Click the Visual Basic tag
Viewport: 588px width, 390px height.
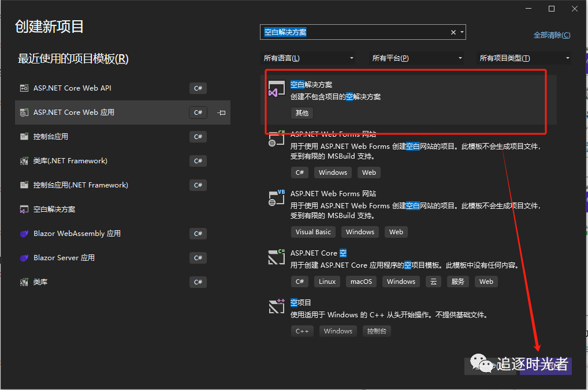(x=313, y=232)
